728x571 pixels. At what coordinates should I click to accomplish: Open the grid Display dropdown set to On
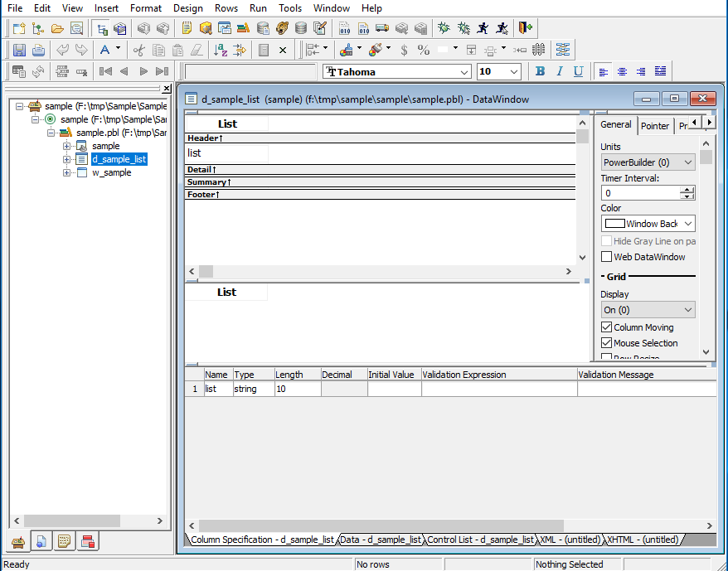click(648, 308)
